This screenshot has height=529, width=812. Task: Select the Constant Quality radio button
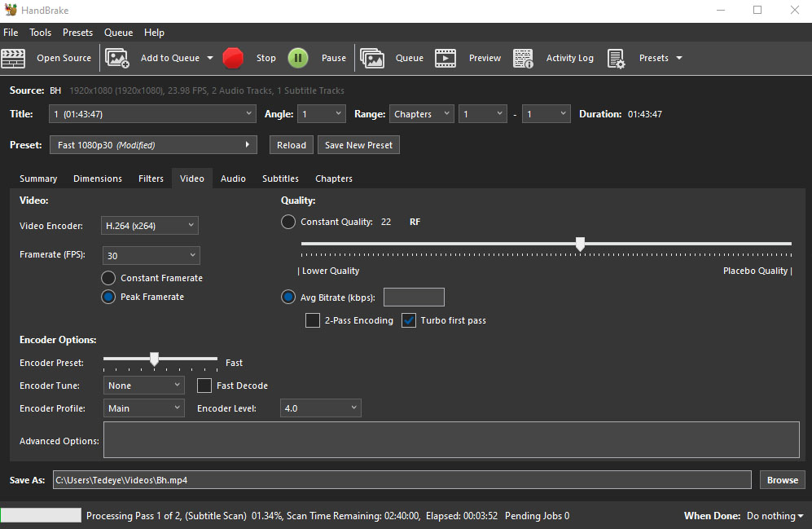click(x=288, y=222)
